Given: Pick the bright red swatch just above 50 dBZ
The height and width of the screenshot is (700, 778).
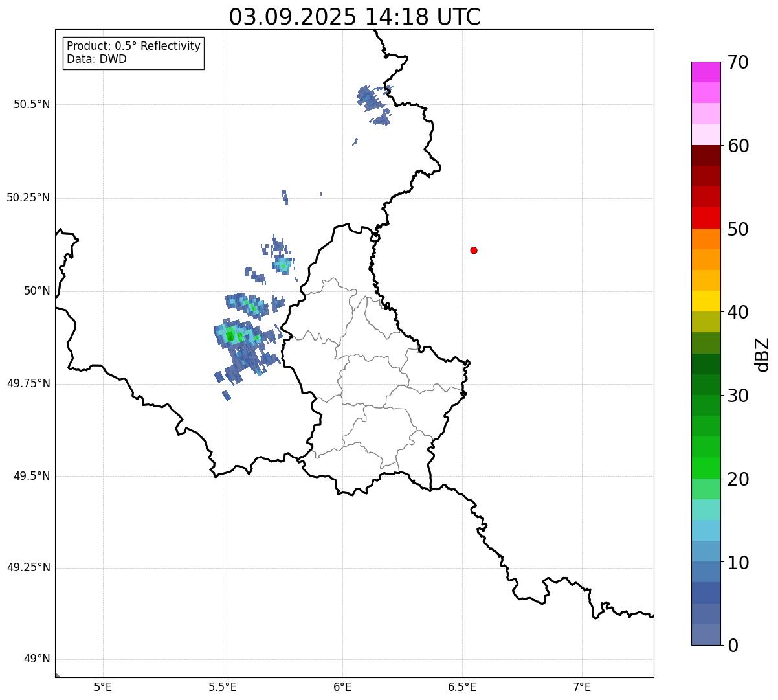Looking at the screenshot, I should 706,218.
